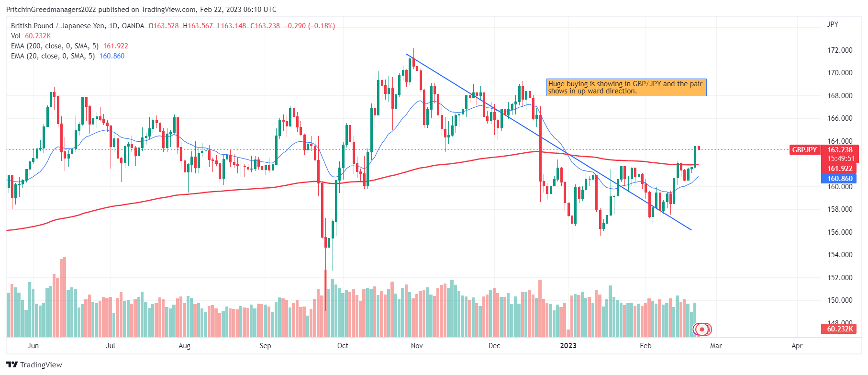868x375 pixels.
Task: Click the Aug label on time axis
Action: [184, 346]
